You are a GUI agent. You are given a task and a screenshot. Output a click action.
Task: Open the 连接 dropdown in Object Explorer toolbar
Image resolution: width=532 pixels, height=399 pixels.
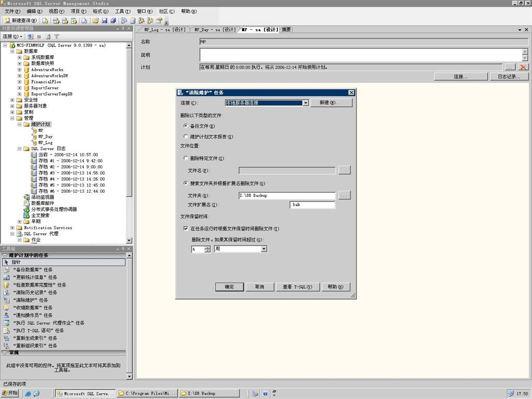12,36
